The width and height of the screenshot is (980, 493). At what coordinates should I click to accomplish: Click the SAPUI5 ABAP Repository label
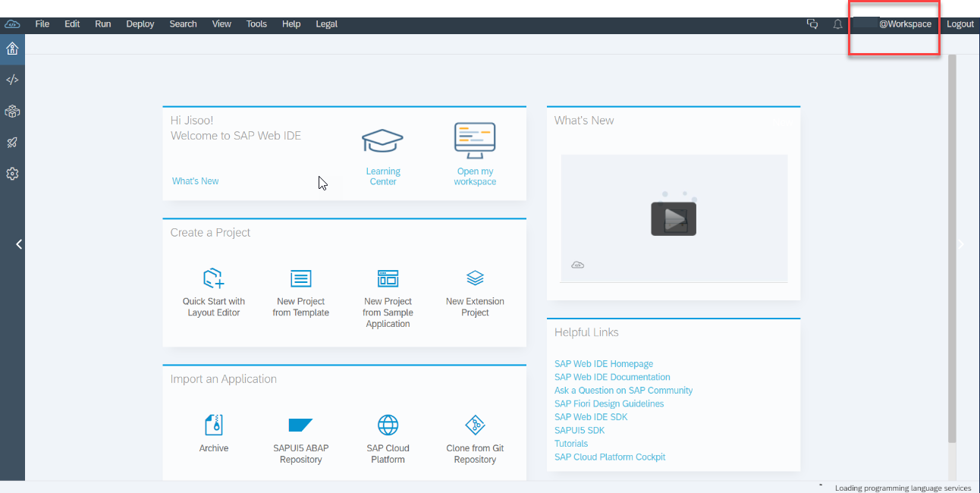(301, 454)
